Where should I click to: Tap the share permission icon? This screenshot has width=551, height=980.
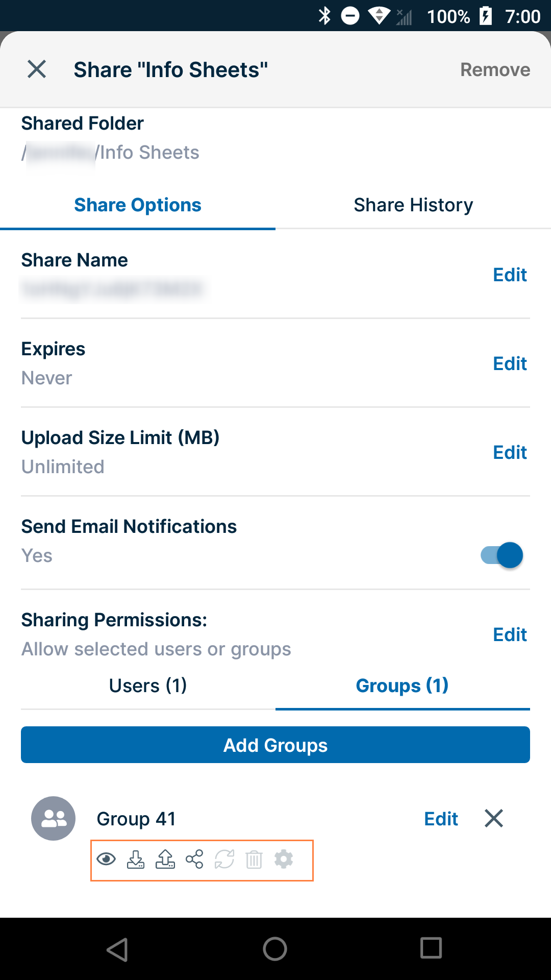click(x=194, y=860)
